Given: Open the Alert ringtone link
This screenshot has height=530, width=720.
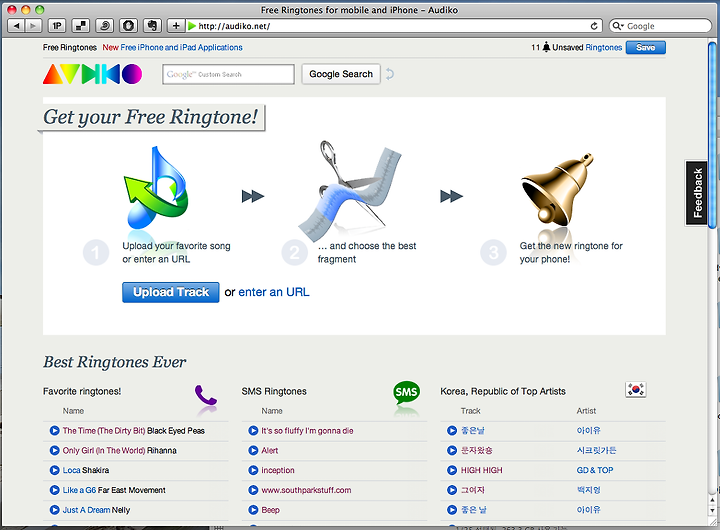Looking at the screenshot, I should click(x=270, y=450).
